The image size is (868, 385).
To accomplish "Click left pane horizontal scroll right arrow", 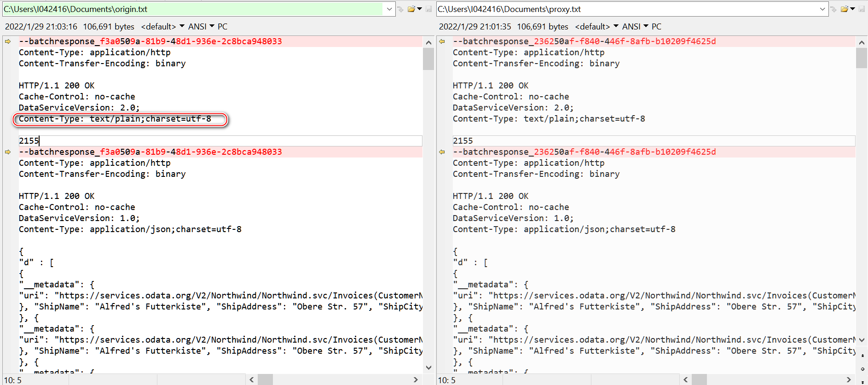I will 416,379.
